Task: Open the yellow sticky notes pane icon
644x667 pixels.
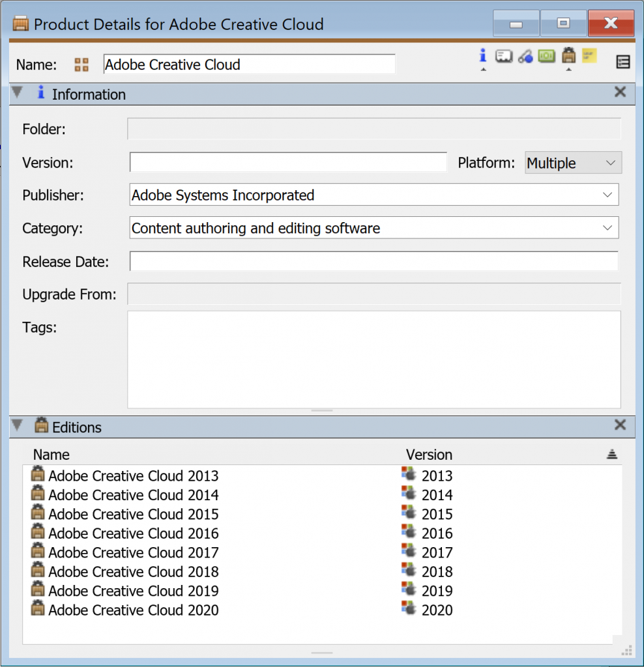Action: [589, 56]
